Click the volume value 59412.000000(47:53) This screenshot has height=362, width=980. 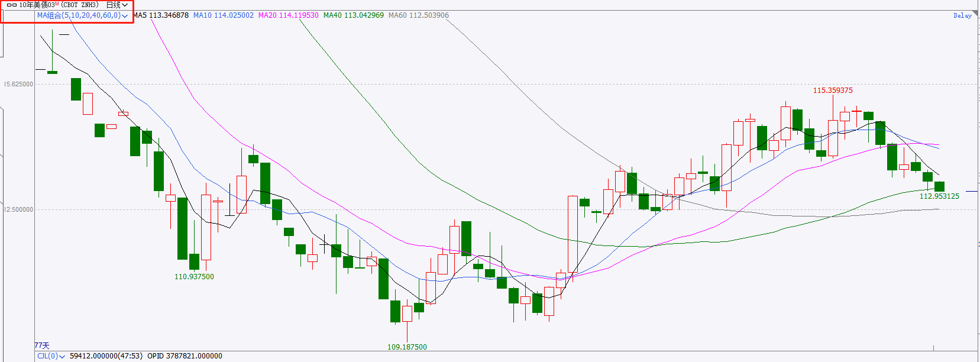coord(106,356)
